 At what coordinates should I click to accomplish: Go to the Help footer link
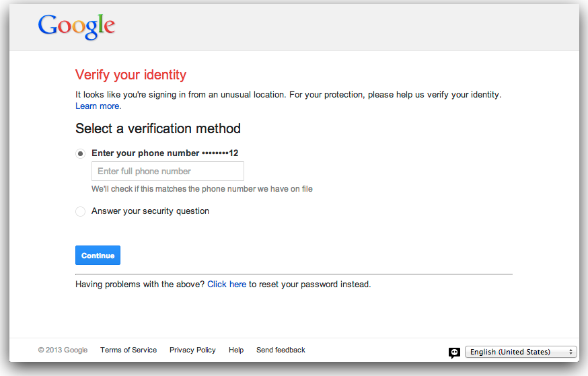coord(236,350)
